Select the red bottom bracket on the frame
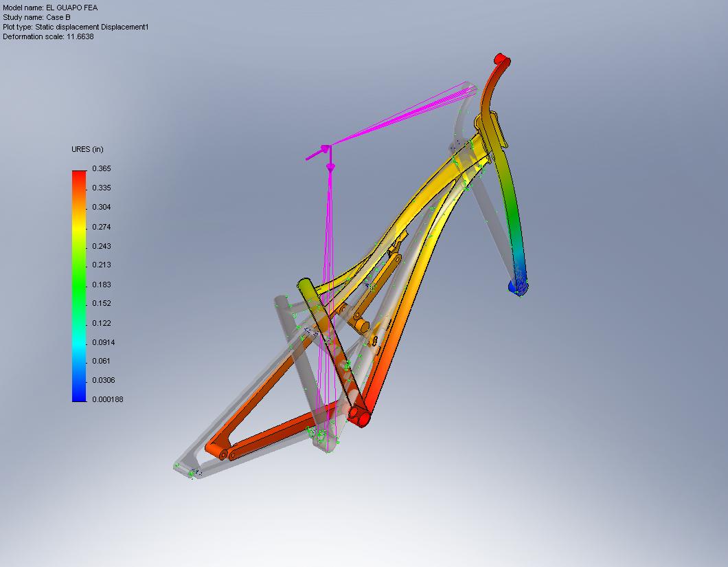The width and height of the screenshot is (728, 567). pos(359,415)
